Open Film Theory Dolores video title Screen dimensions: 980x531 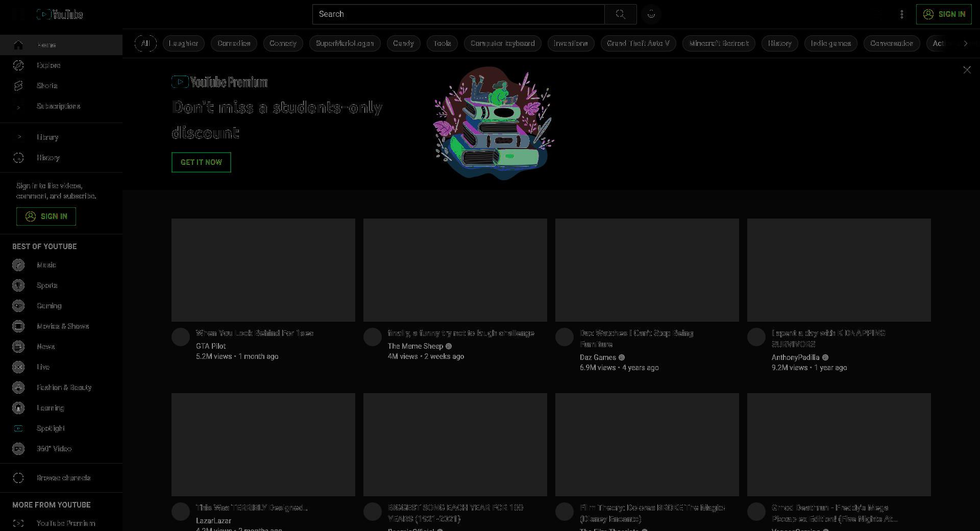point(652,513)
